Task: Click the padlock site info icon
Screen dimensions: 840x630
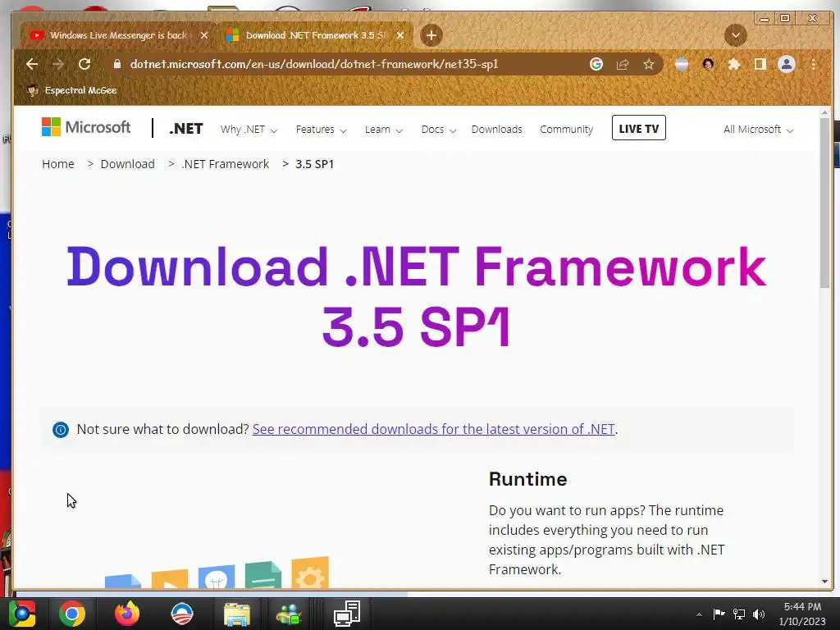Action: [117, 64]
